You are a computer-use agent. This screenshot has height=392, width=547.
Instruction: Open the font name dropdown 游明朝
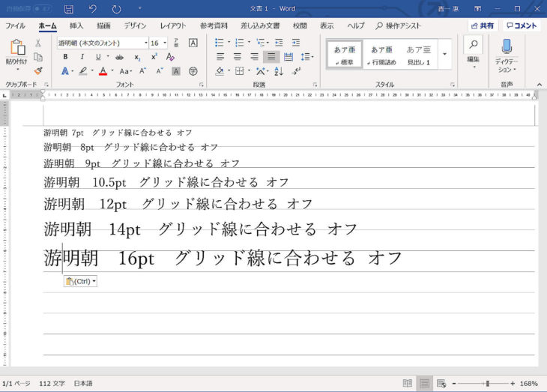pos(102,43)
